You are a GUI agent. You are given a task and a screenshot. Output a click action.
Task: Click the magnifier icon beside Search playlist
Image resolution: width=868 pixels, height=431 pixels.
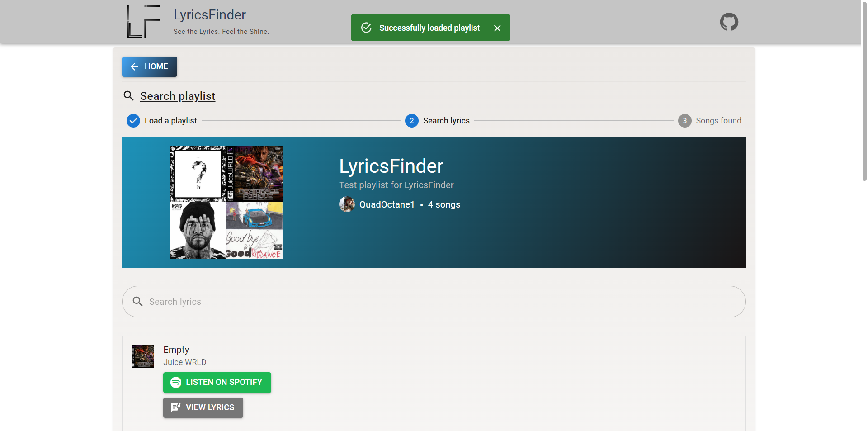(x=129, y=96)
